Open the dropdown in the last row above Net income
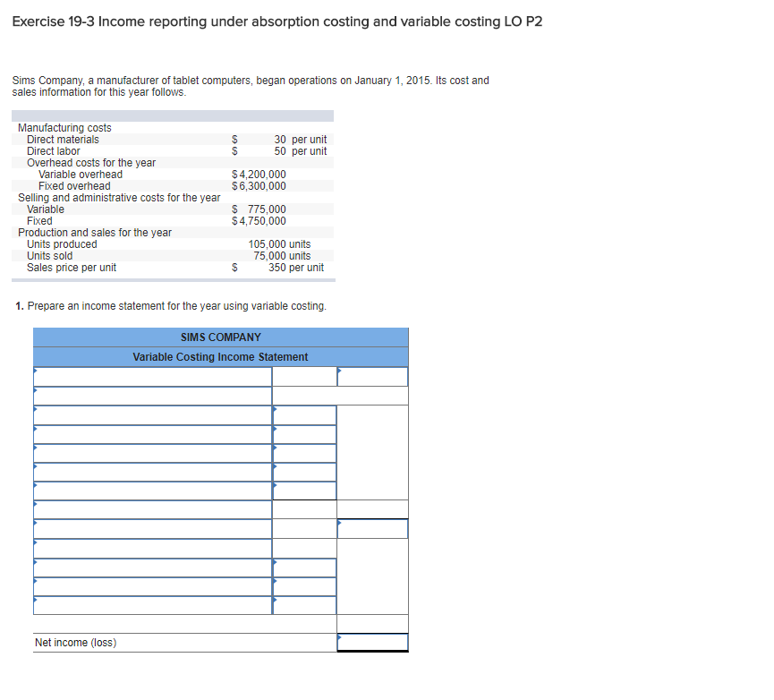 152,605
